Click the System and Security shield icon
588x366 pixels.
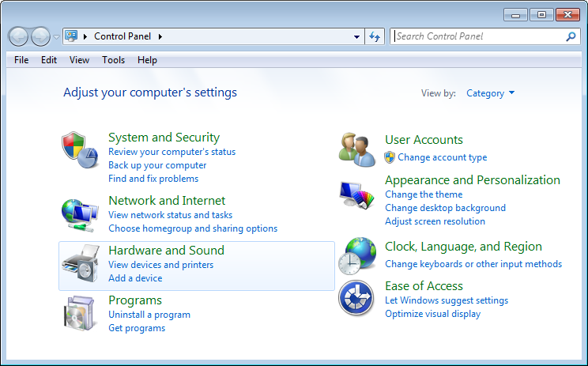click(79, 149)
